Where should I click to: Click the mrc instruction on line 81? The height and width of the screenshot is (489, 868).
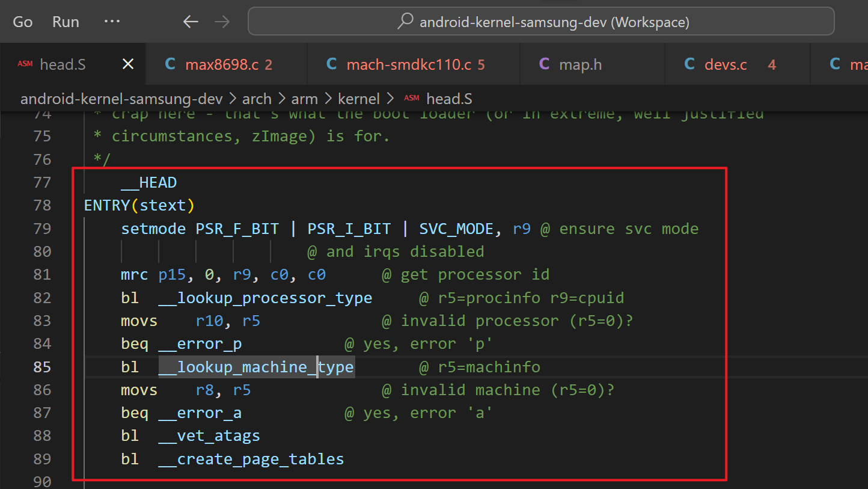135,275
